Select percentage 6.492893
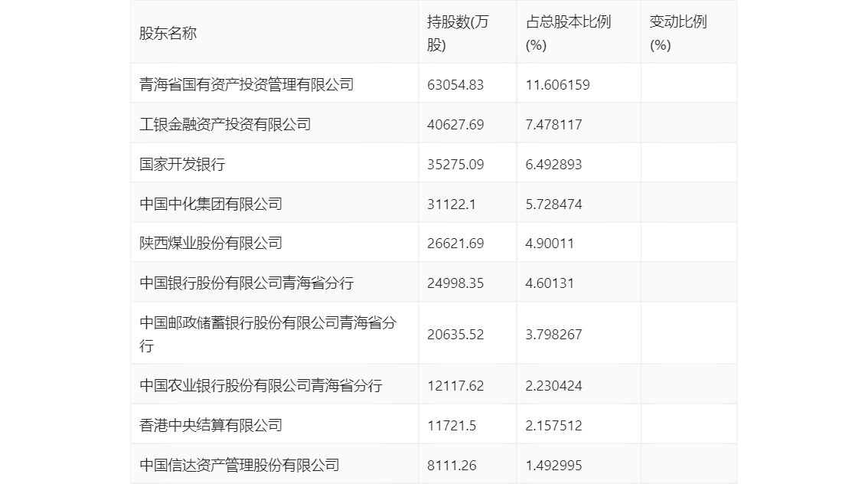This screenshot has height=484, width=868. [x=553, y=165]
